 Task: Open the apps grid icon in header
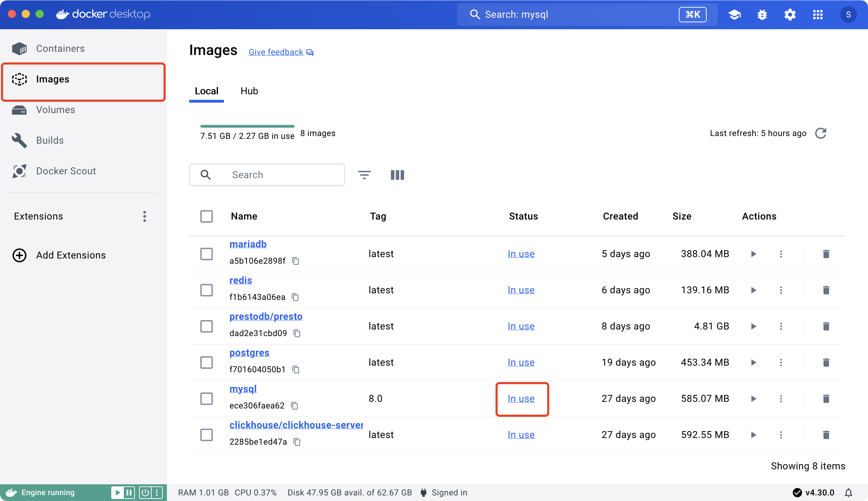click(818, 15)
